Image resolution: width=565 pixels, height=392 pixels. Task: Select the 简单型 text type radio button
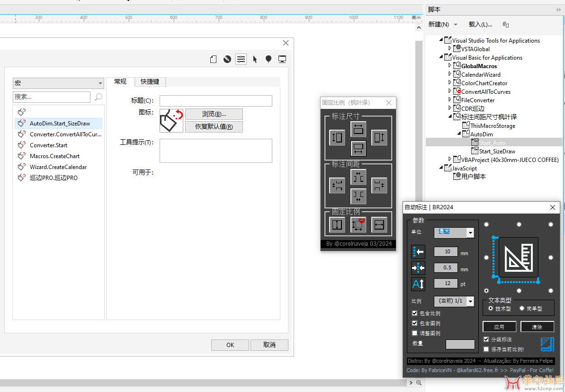click(522, 308)
